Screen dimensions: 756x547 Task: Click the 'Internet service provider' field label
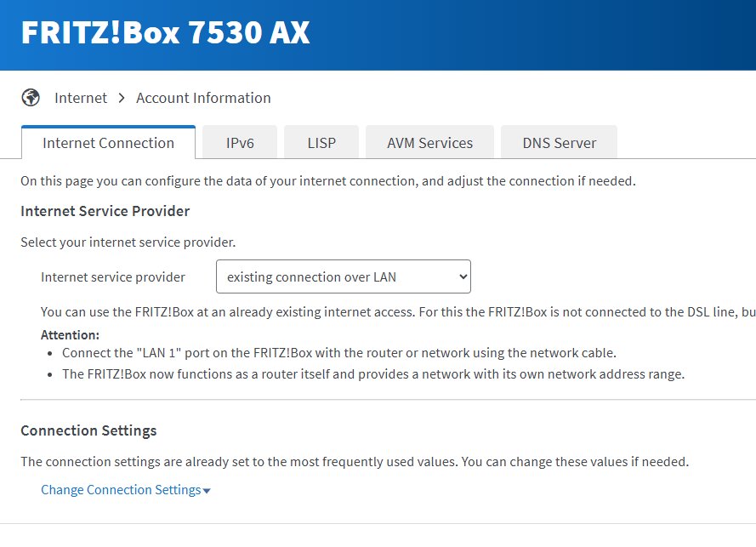(113, 276)
